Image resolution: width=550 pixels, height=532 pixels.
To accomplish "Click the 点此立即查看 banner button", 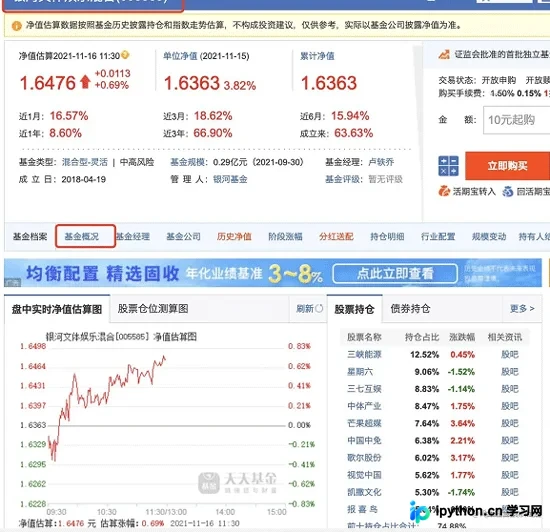I will click(x=395, y=274).
